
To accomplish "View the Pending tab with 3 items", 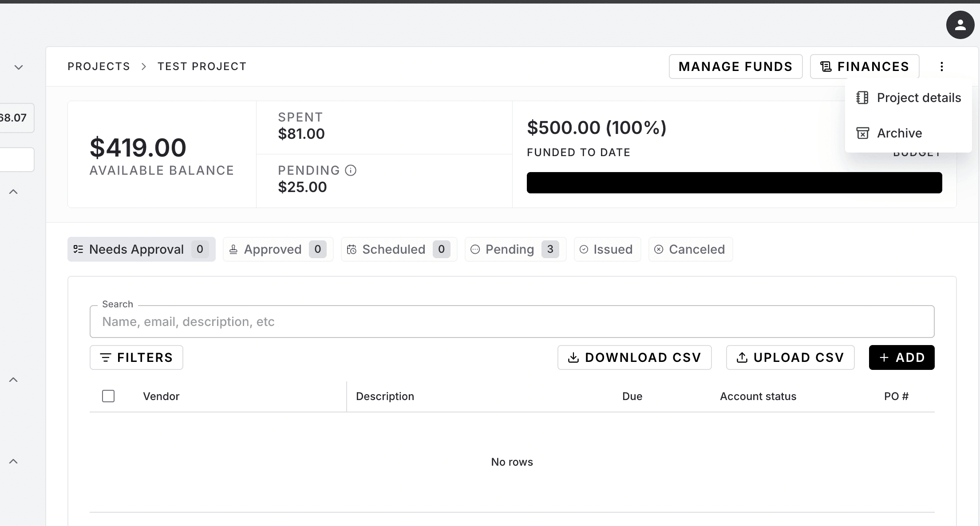I will pos(515,249).
